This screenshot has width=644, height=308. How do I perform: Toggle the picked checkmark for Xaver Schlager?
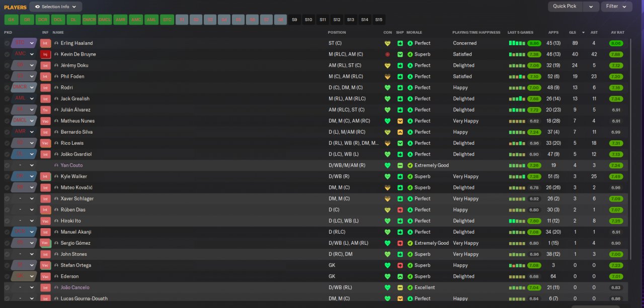[x=7, y=198]
